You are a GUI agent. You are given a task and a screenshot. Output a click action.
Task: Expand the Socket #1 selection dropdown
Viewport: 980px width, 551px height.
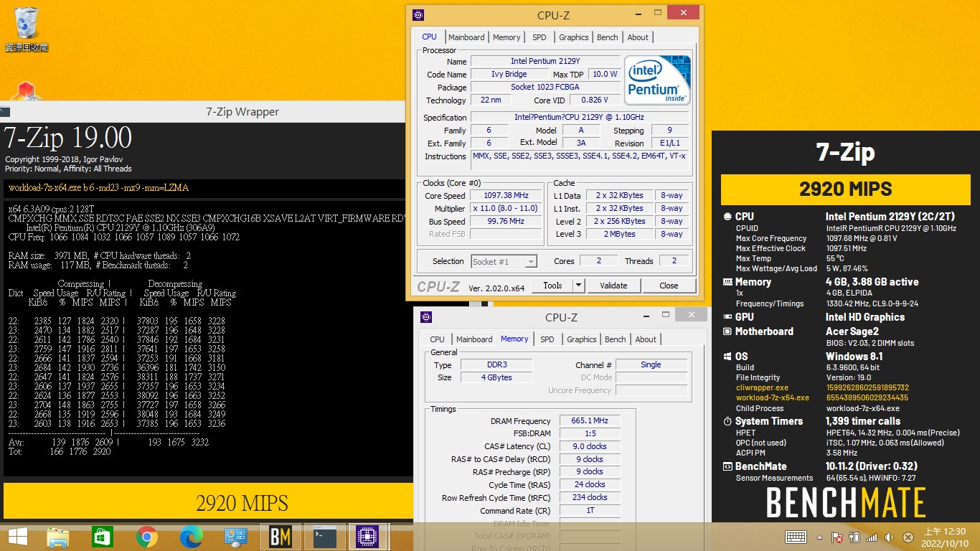point(504,262)
